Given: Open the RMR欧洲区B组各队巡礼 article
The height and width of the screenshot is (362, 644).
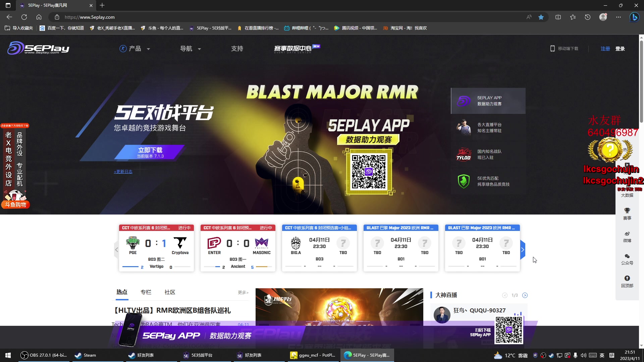Looking at the screenshot, I should click(x=172, y=310).
